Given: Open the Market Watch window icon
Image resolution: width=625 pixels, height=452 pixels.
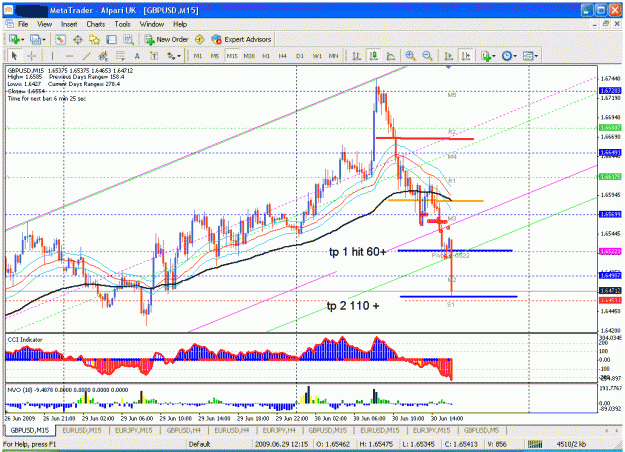Looking at the screenshot, I should (60, 39).
